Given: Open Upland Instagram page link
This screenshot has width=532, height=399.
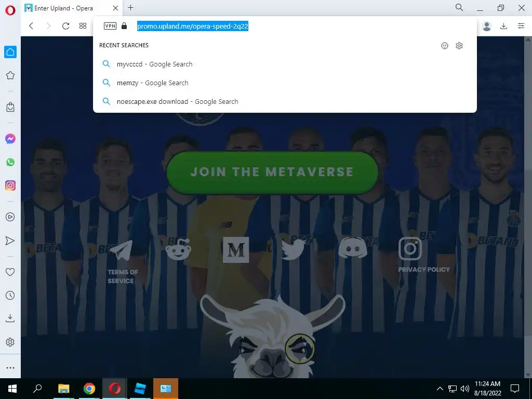Looking at the screenshot, I should pyautogui.click(x=410, y=249).
